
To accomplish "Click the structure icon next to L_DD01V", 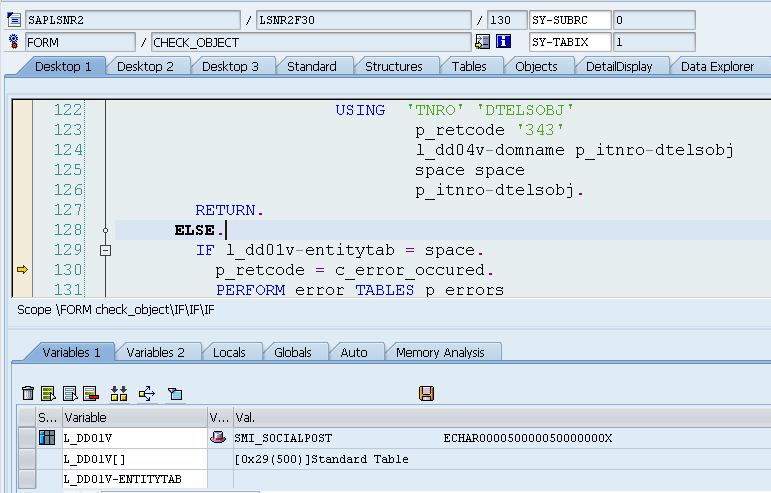I will (x=47, y=438).
